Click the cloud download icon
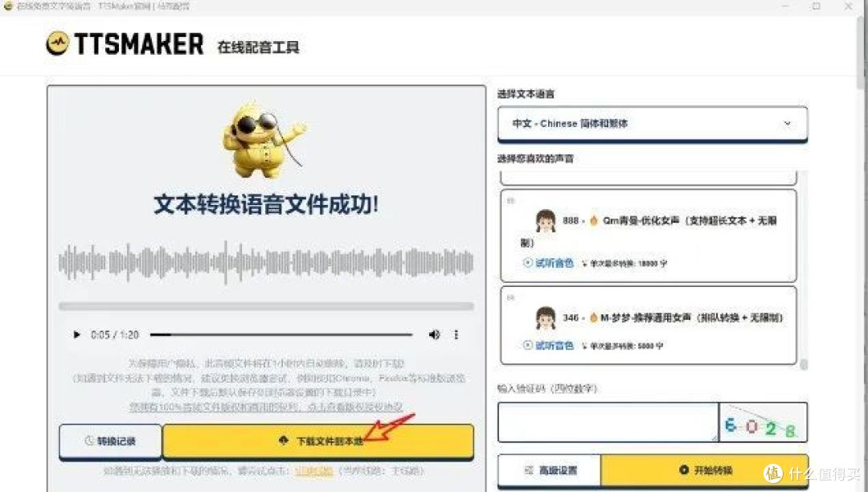 [x=284, y=441]
